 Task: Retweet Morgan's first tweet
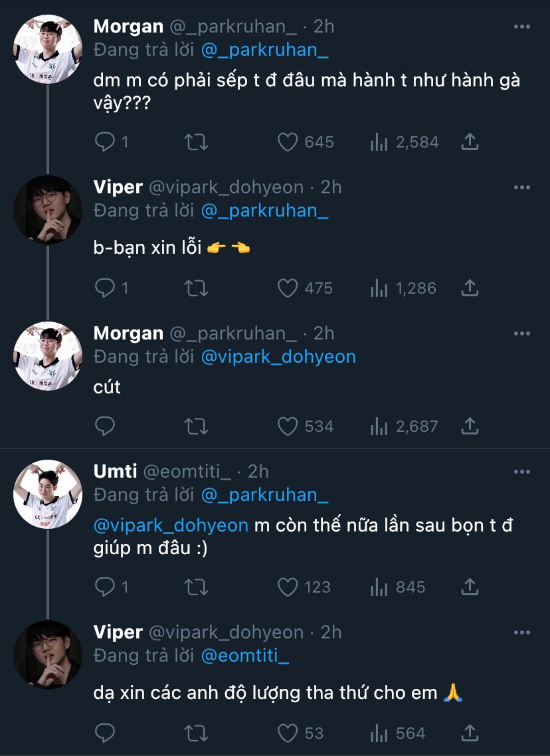click(x=196, y=142)
